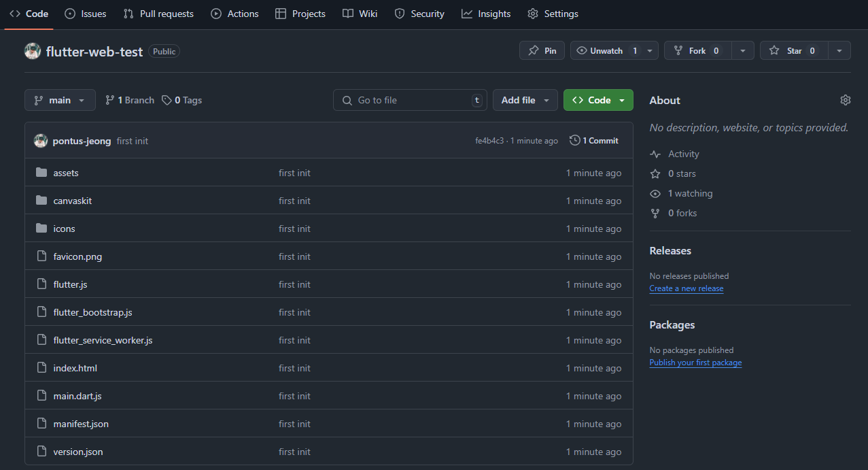868x470 pixels.
Task: Open the main.dart.js file
Action: (x=77, y=396)
